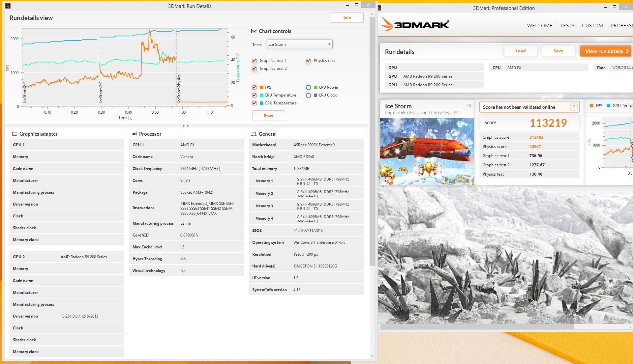Image resolution: width=633 pixels, height=364 pixels.
Task: Enable the CPU Power checkbox
Action: point(309,87)
